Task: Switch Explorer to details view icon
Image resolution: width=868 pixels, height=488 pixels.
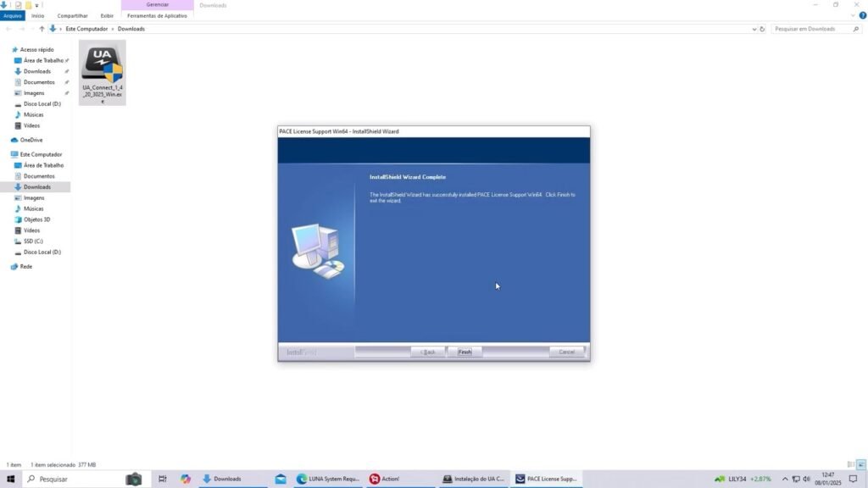Action: pos(851,465)
